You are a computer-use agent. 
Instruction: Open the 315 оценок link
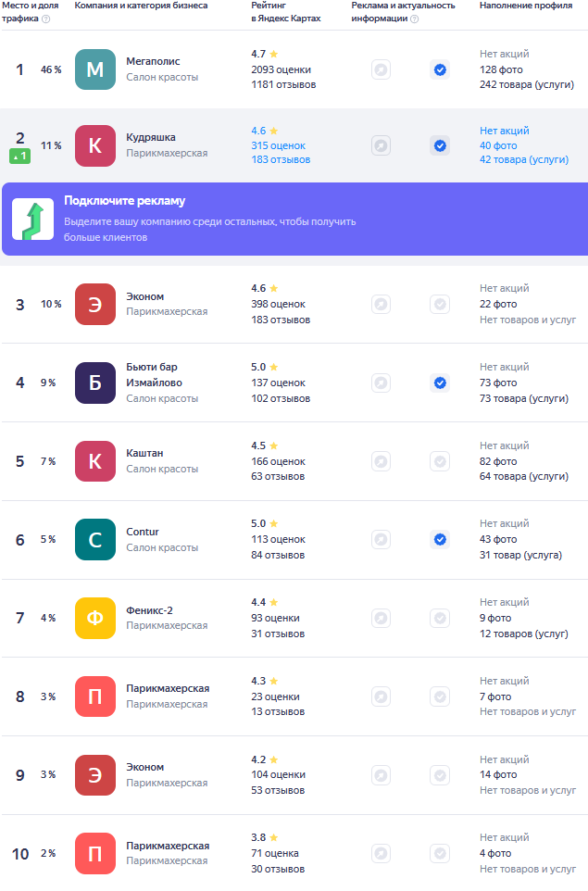[279, 145]
